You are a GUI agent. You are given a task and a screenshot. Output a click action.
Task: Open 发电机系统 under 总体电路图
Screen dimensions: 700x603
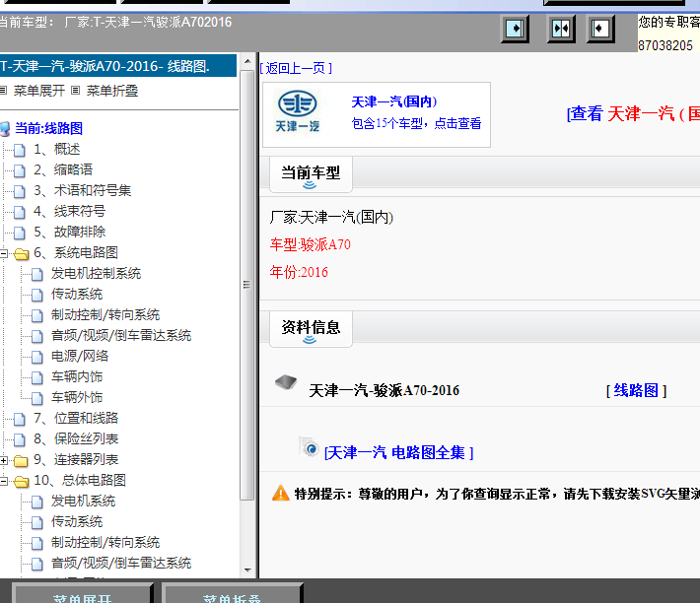point(83,501)
